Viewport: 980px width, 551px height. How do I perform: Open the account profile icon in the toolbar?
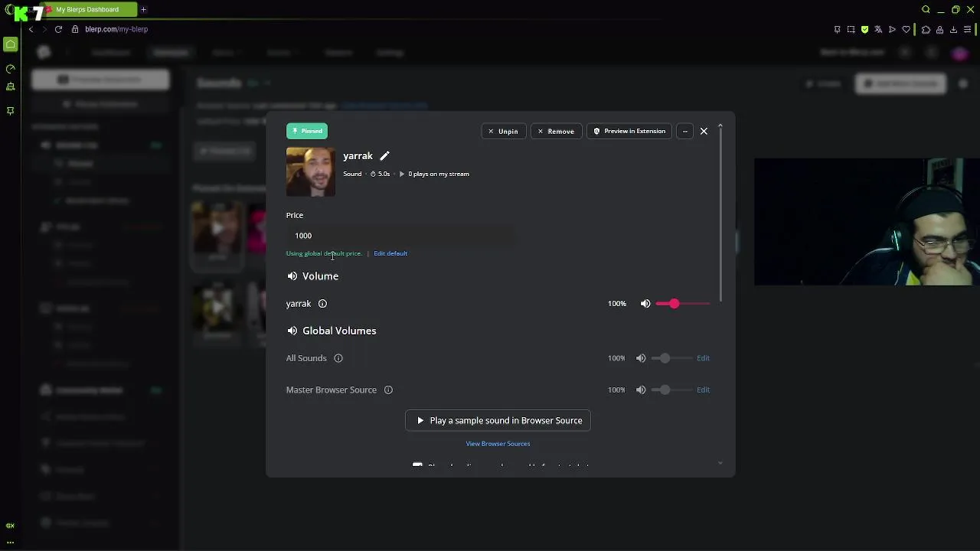coord(939,30)
